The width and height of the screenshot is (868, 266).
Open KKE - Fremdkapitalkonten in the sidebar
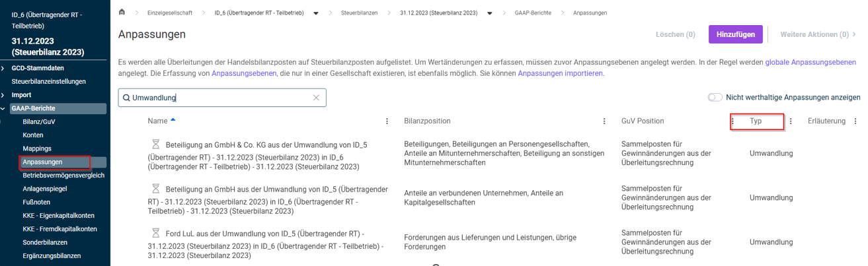[59, 229]
